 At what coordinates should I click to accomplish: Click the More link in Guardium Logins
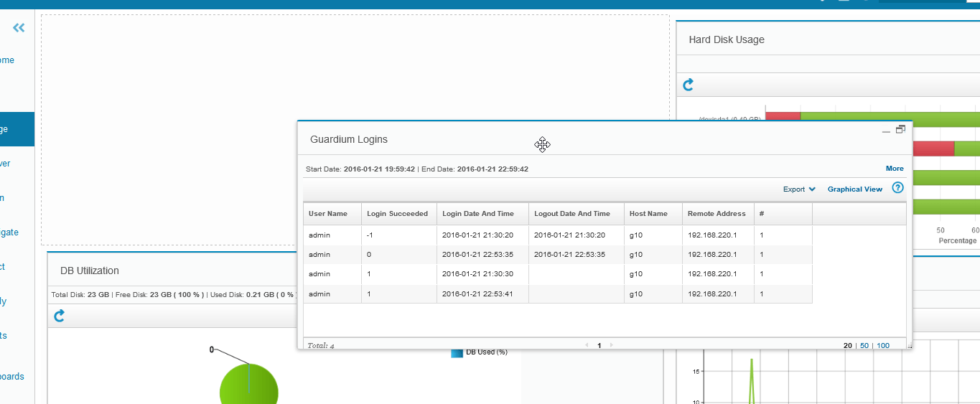tap(895, 169)
